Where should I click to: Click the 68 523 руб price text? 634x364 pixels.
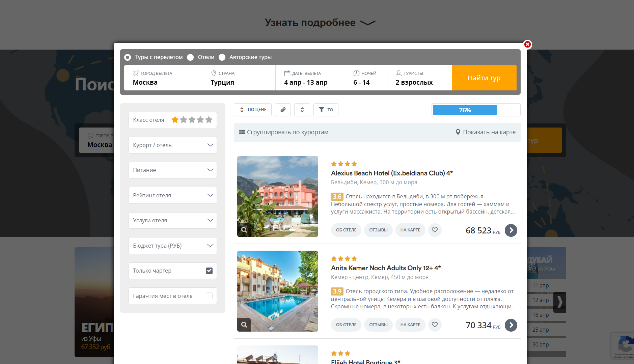[483, 230]
